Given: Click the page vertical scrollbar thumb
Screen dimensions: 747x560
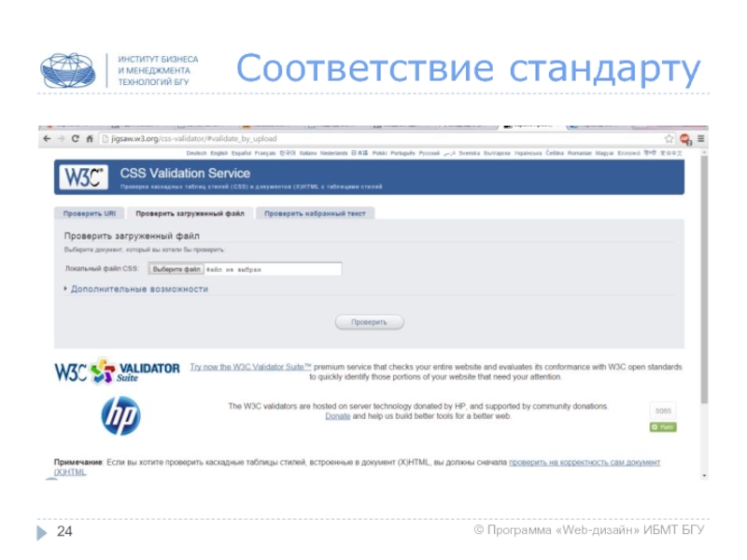Looking at the screenshot, I should pyautogui.click(x=704, y=280).
